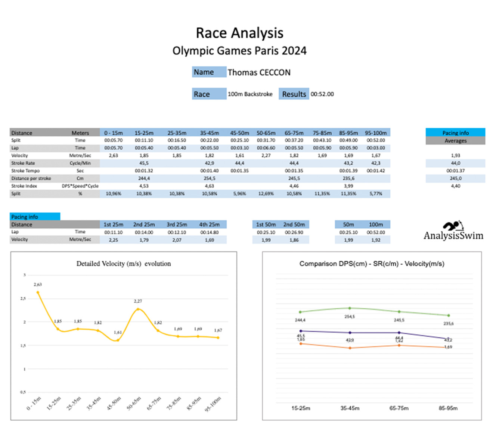
Task: Click the AnalysisSwim swimmer logo
Action: [453, 226]
